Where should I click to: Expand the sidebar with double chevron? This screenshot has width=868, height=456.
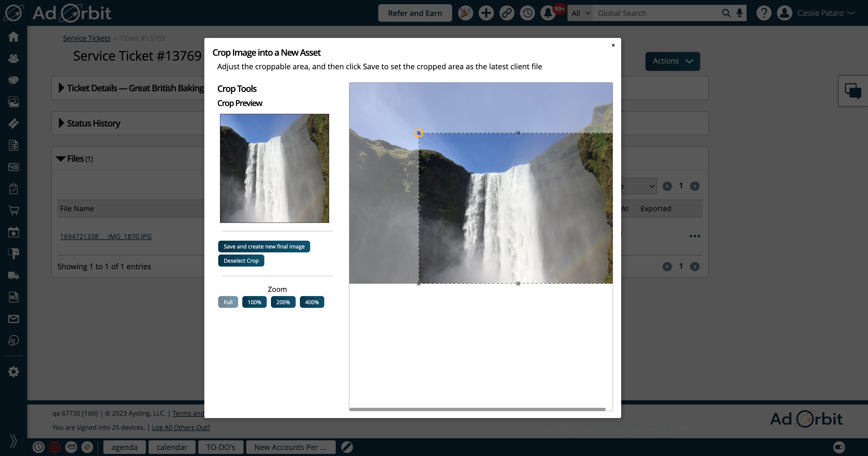tap(13, 441)
